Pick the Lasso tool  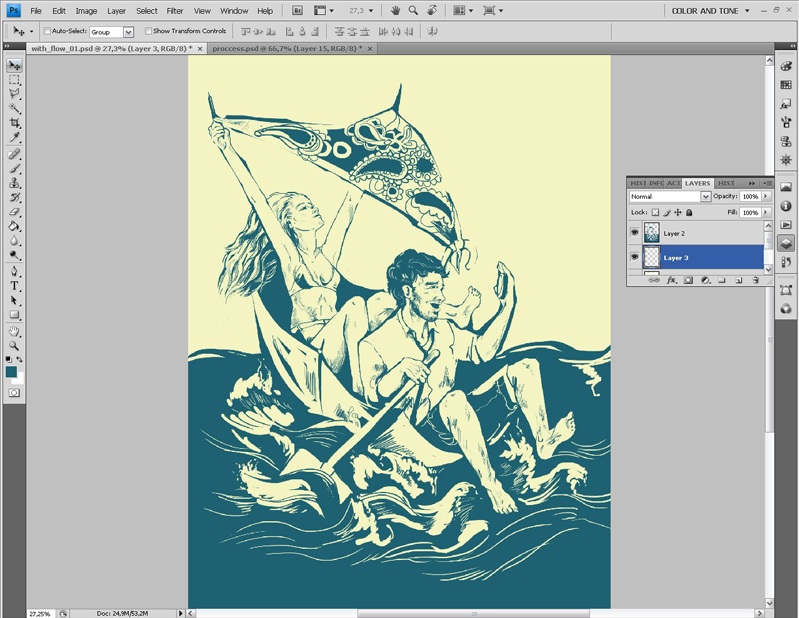click(14, 93)
